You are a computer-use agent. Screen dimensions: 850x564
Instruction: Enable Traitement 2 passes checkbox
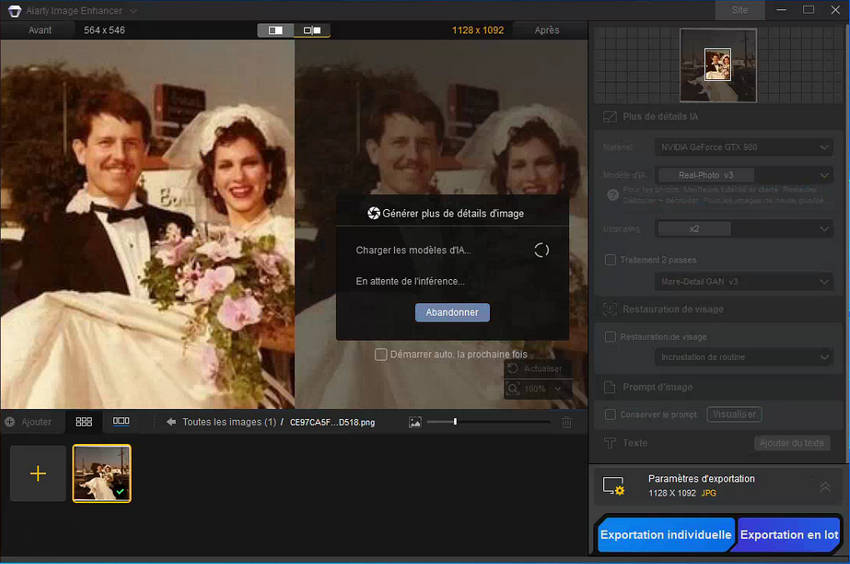(610, 260)
